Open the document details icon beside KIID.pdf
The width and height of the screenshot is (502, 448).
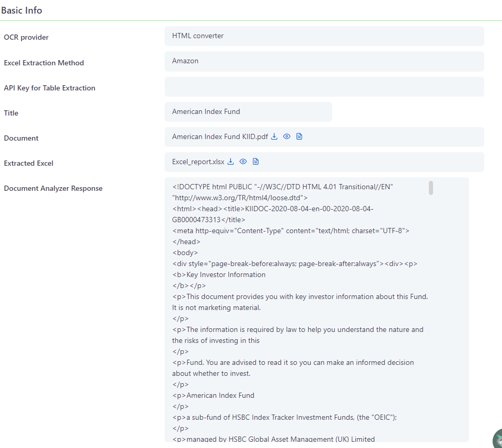pyautogui.click(x=299, y=136)
